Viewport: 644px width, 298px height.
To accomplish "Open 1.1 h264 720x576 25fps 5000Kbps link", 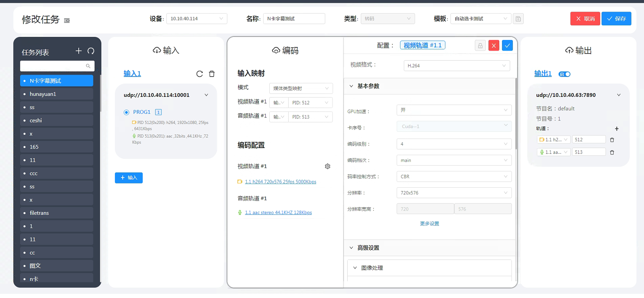I will [280, 182].
